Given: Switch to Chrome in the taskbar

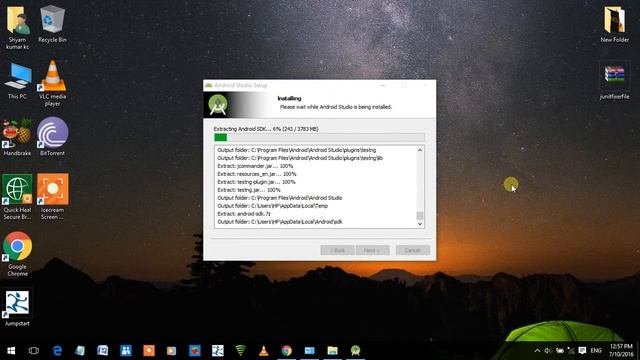Looking at the screenshot, I should pos(287,351).
